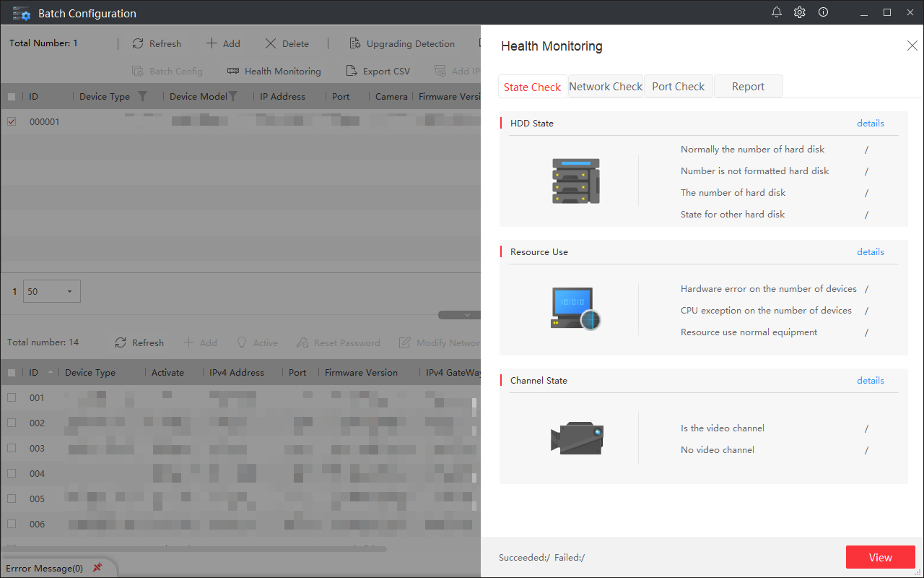Viewport: 924px width, 578px height.
Task: Click the notification bell icon
Action: [777, 12]
